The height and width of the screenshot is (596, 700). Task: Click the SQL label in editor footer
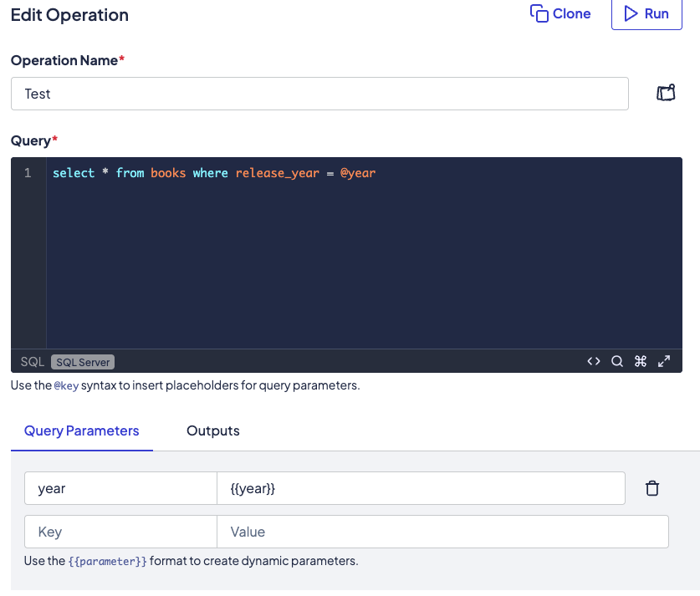[x=32, y=362]
